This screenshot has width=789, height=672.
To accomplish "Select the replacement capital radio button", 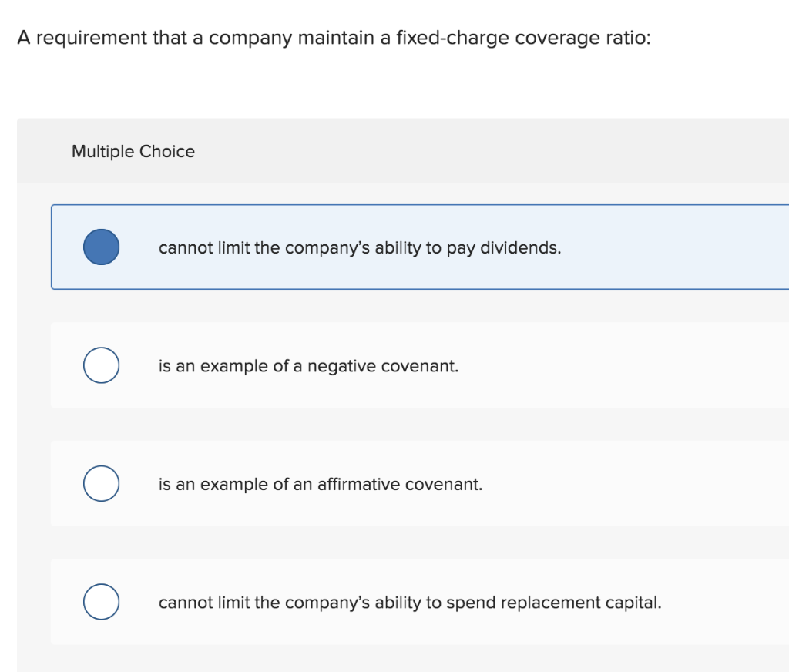I will pyautogui.click(x=100, y=602).
